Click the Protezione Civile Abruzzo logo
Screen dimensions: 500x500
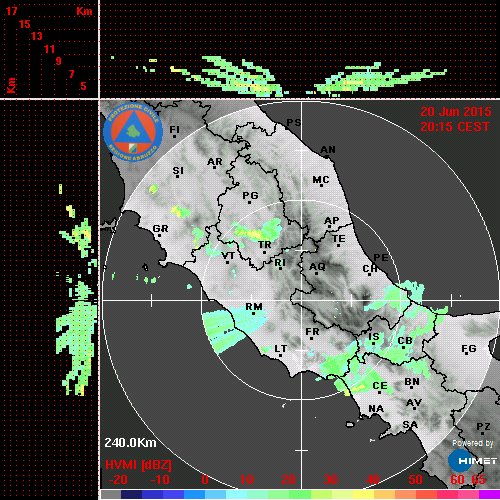(x=133, y=132)
